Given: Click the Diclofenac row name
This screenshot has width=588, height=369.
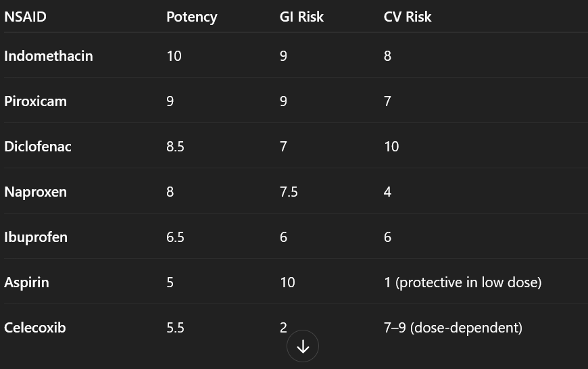Looking at the screenshot, I should 37,147.
